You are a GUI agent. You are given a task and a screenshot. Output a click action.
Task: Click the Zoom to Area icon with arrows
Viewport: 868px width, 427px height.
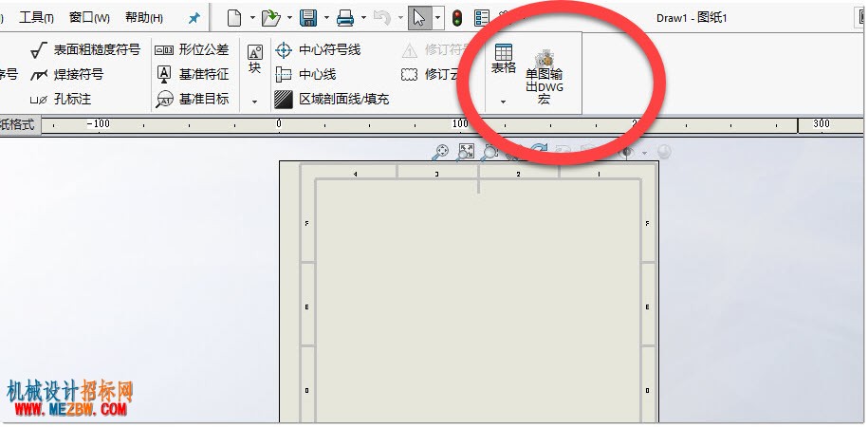coord(465,152)
